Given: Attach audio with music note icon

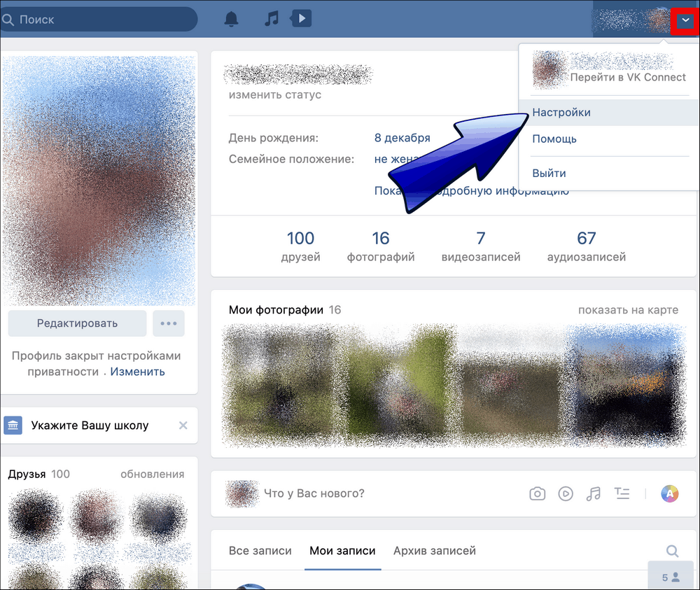Looking at the screenshot, I should (x=594, y=493).
